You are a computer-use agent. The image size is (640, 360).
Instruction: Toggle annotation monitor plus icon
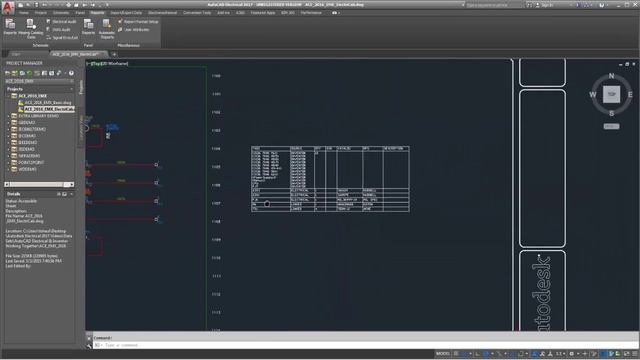tap(584, 354)
